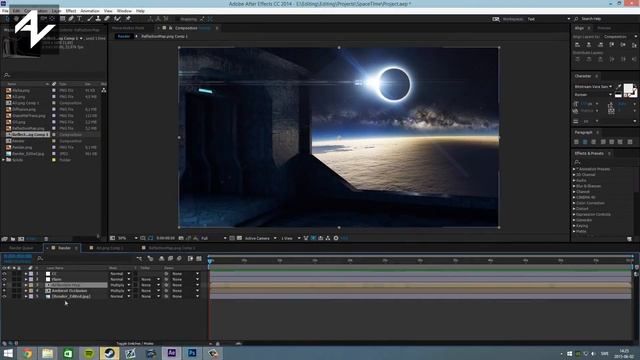Create new folder in Project panel

click(13, 239)
